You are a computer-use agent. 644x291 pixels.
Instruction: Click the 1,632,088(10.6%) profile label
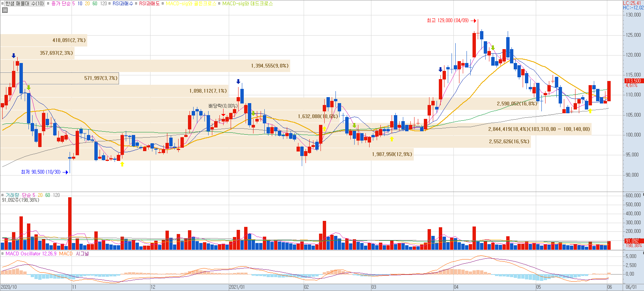(x=318, y=116)
